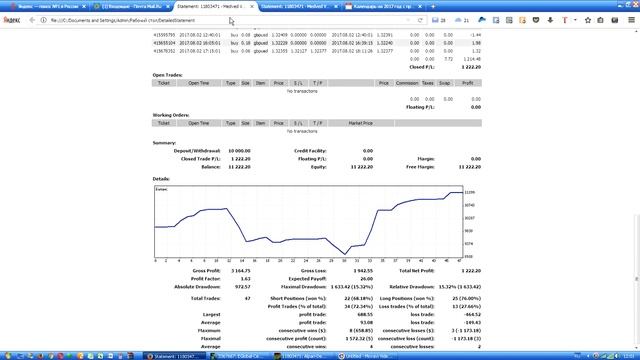This screenshot has width=640, height=360.
Task: Click the Total Trades value 47
Action: pyautogui.click(x=247, y=298)
